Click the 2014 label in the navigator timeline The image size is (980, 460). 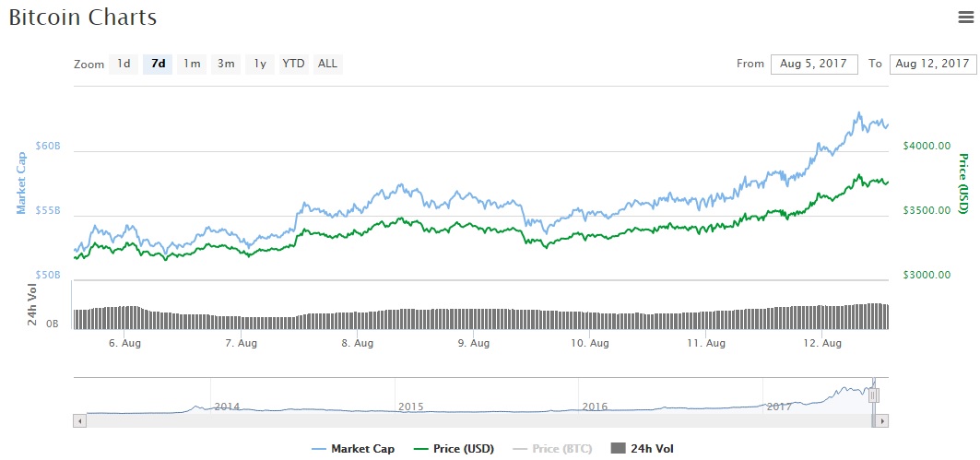(227, 407)
